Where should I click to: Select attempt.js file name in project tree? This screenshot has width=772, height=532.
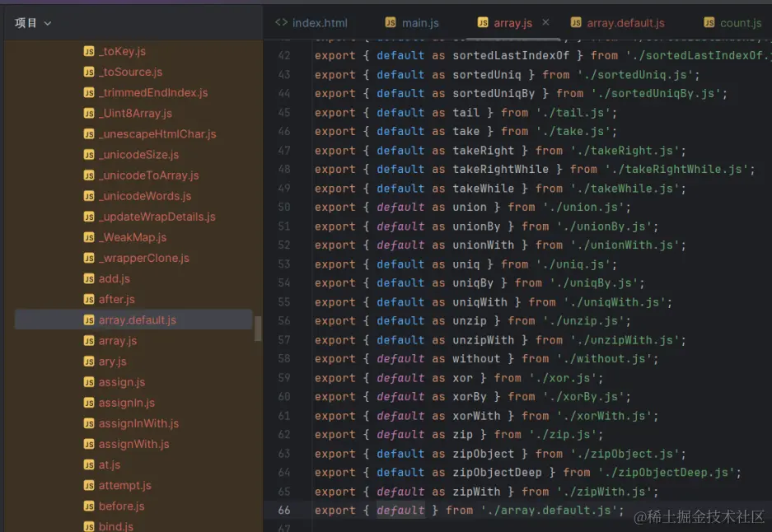(x=125, y=485)
